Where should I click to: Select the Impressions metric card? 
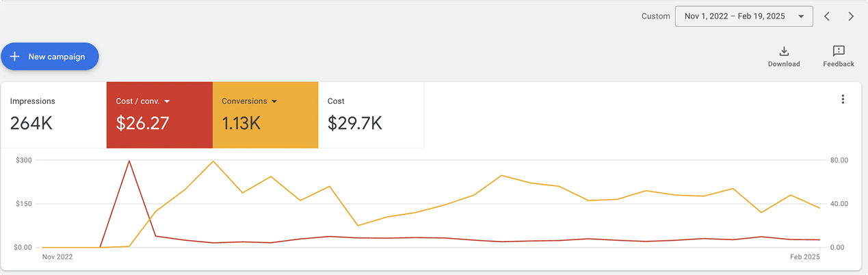coord(53,114)
